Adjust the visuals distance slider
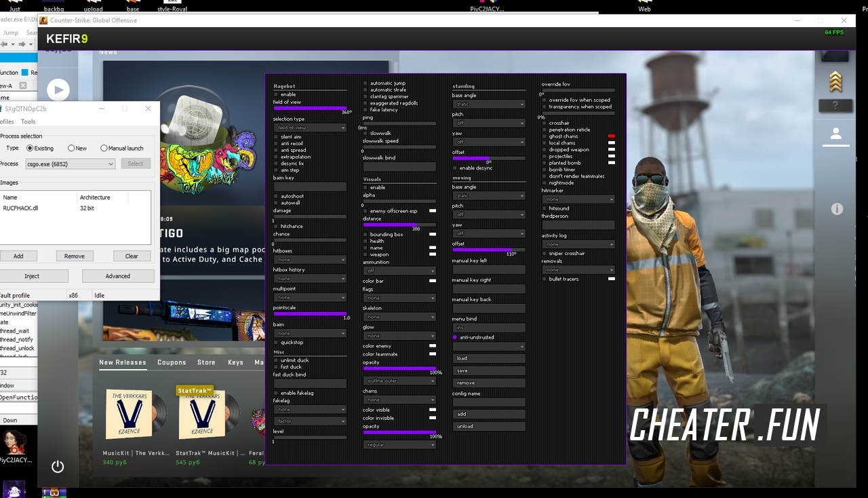 coord(399,225)
